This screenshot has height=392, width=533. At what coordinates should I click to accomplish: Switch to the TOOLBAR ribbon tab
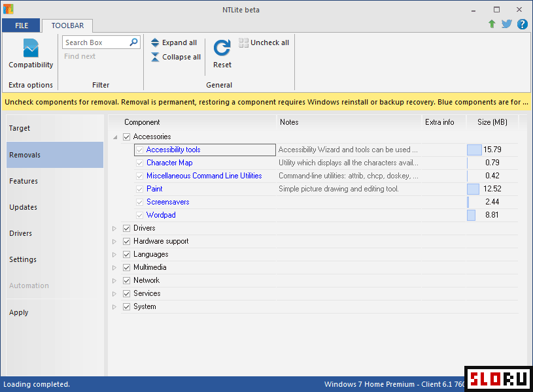[x=67, y=25]
